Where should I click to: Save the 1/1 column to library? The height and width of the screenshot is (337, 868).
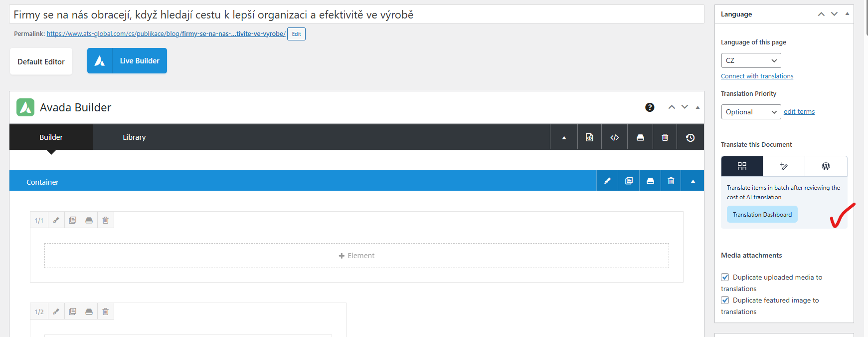[89, 220]
